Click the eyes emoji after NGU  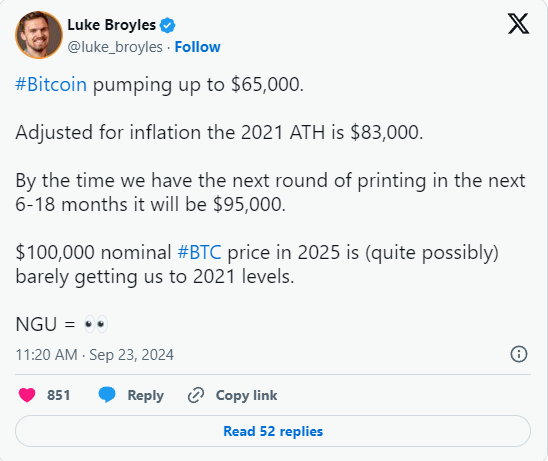point(95,324)
